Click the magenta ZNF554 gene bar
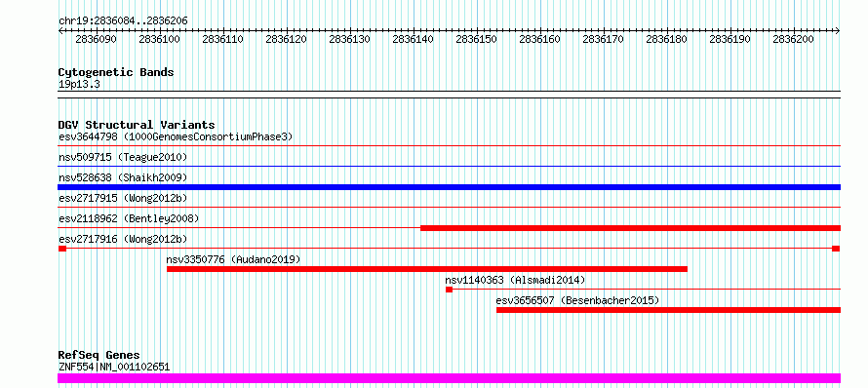Viewport: 868px width, 388px height. pyautogui.click(x=449, y=378)
